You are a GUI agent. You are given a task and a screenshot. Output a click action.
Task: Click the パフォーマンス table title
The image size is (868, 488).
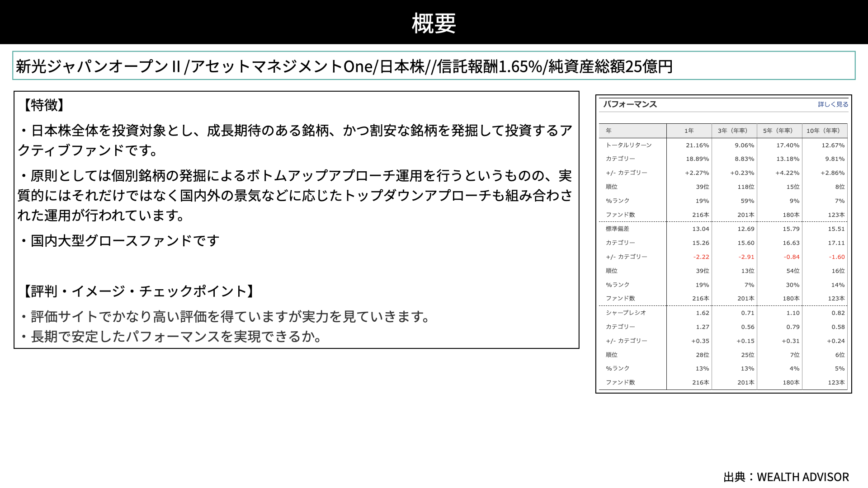(x=630, y=104)
